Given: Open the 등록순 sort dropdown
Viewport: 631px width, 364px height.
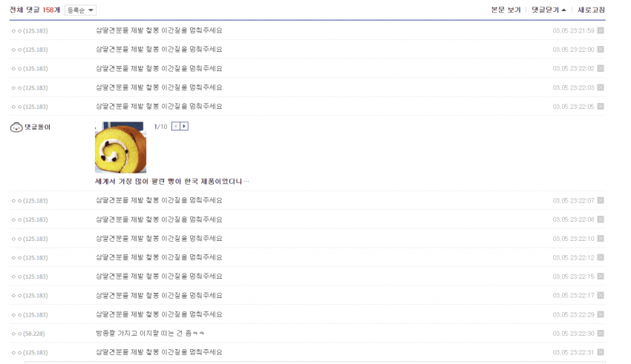Looking at the screenshot, I should pos(80,10).
